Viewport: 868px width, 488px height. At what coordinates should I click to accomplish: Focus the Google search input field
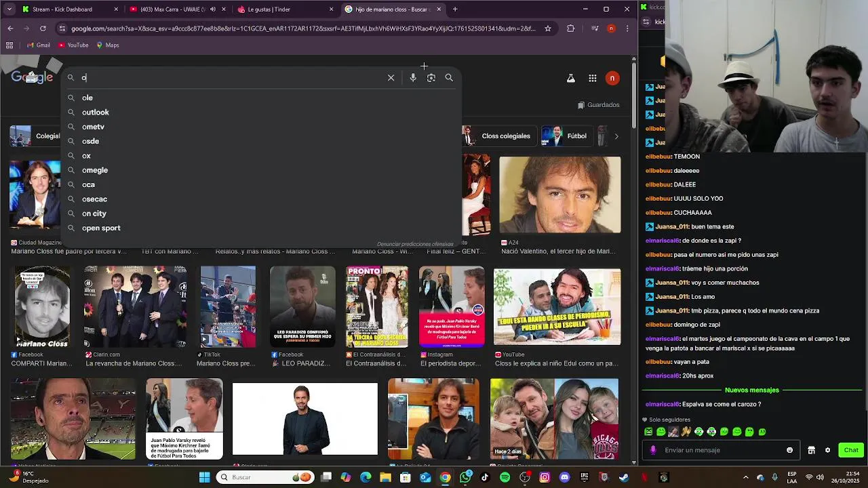231,77
